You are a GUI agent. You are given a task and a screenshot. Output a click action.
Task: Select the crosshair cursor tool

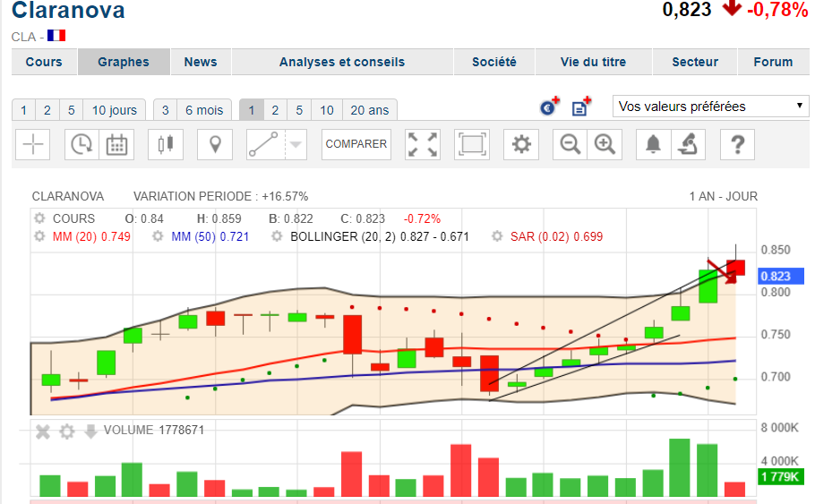[x=33, y=144]
